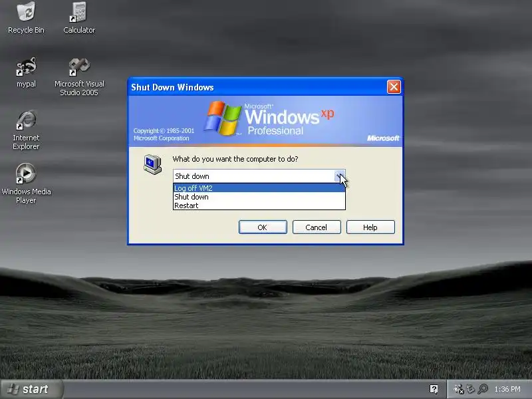Image resolution: width=532 pixels, height=399 pixels.
Task: Click the safely remove hardware tray icon
Action: pos(471,389)
